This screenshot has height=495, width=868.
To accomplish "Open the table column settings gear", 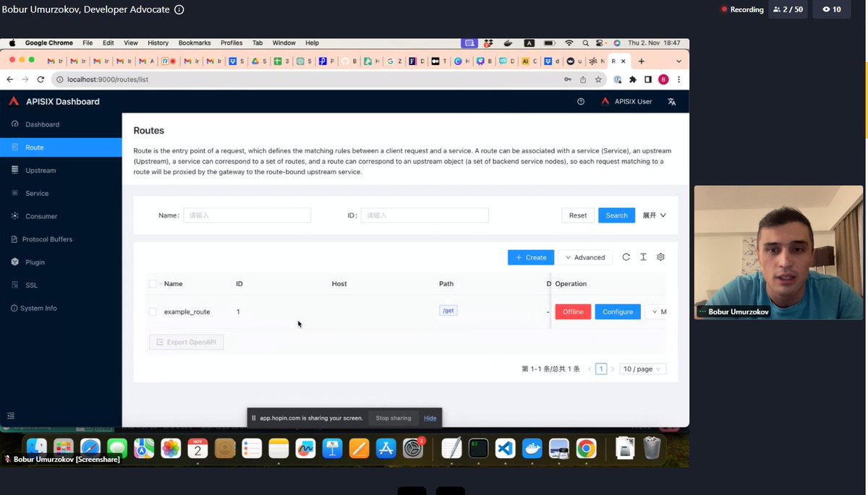I will (x=660, y=257).
